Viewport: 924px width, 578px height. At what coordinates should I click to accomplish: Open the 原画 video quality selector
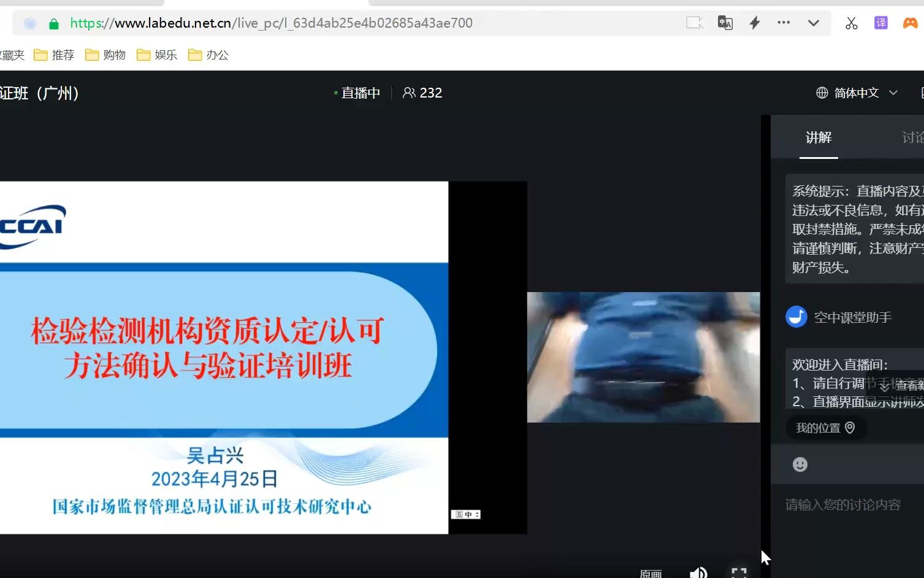pyautogui.click(x=651, y=573)
